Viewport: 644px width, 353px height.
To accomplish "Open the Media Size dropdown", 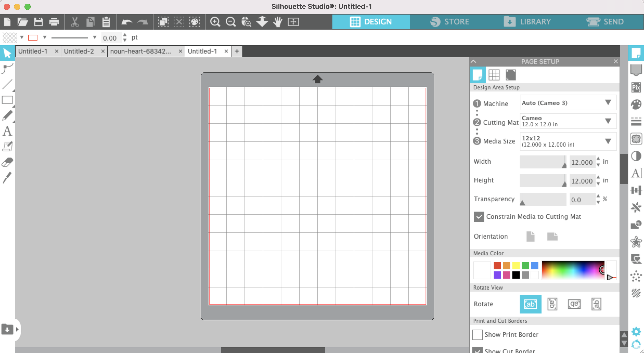I will pyautogui.click(x=568, y=141).
